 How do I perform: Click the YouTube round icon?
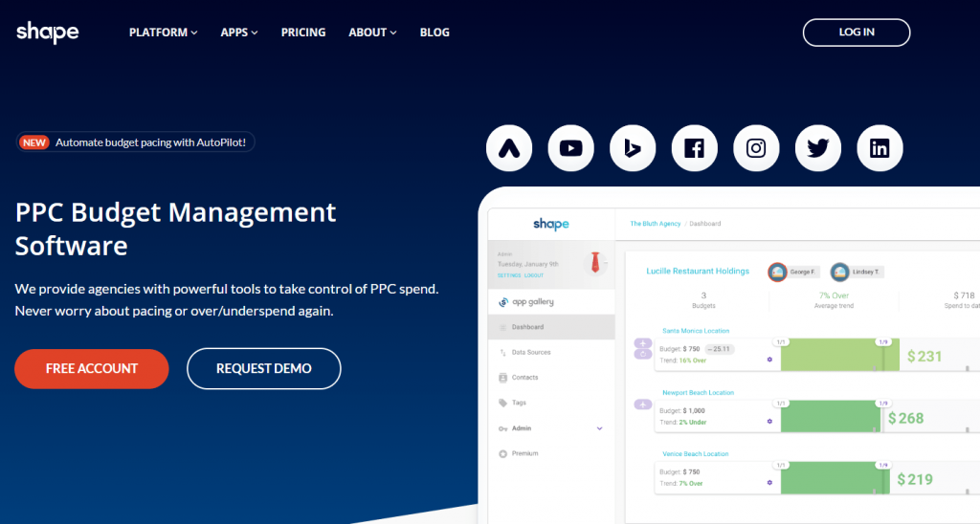570,148
